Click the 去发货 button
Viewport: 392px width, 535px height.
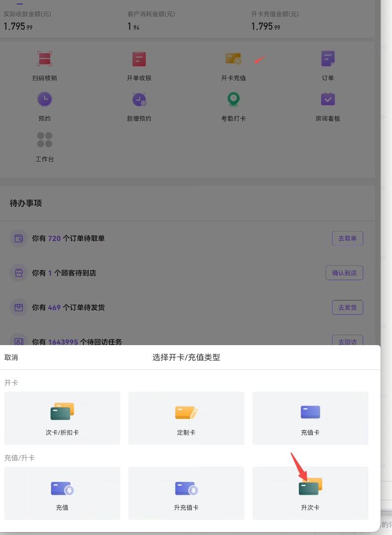(x=347, y=307)
